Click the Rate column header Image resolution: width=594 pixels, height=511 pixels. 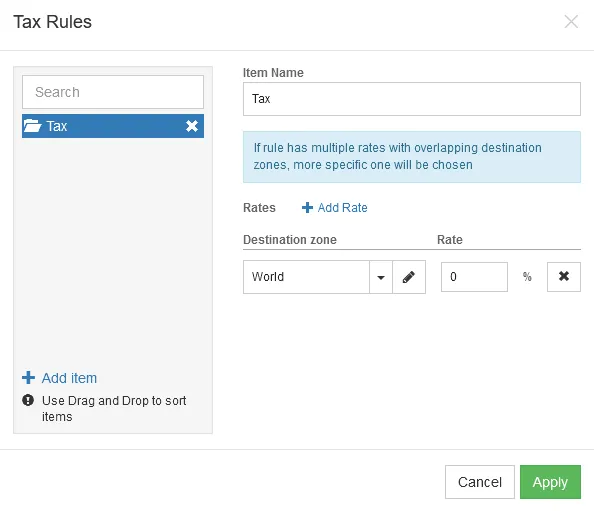(450, 240)
